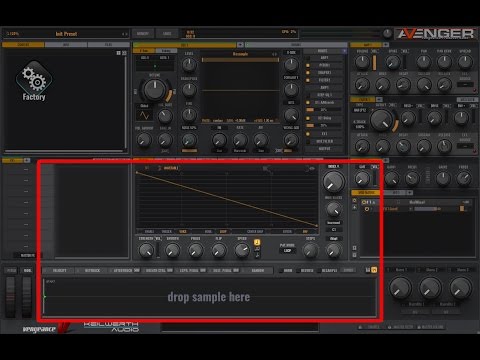Open the Route list dropdown arrow
Viewport: 480px width, 360px height.
(344, 51)
